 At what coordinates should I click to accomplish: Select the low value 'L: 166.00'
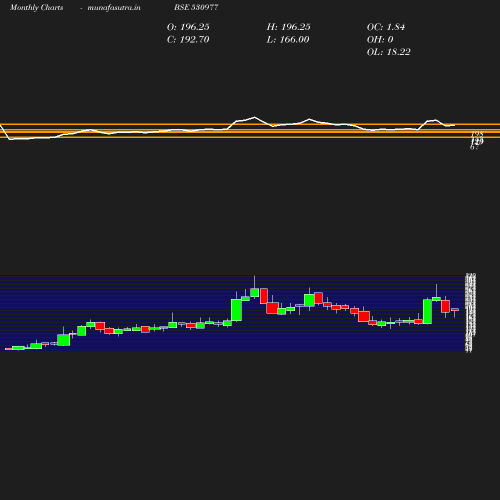288,39
